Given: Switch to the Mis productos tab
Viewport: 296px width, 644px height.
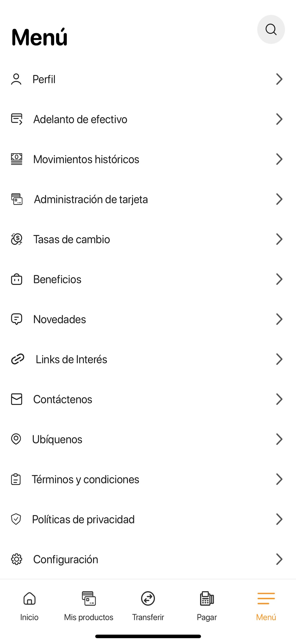Looking at the screenshot, I should coord(89,606).
